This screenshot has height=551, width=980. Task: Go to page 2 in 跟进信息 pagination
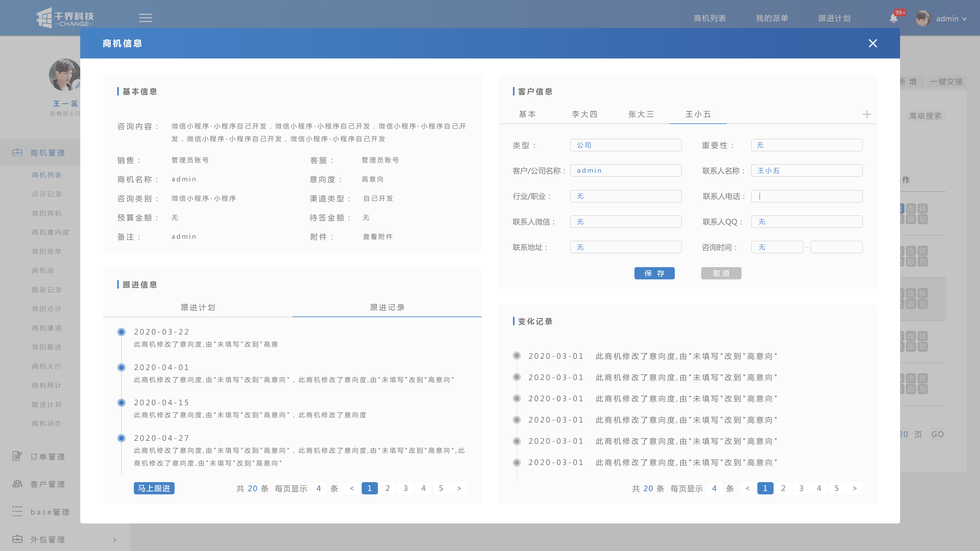(387, 488)
